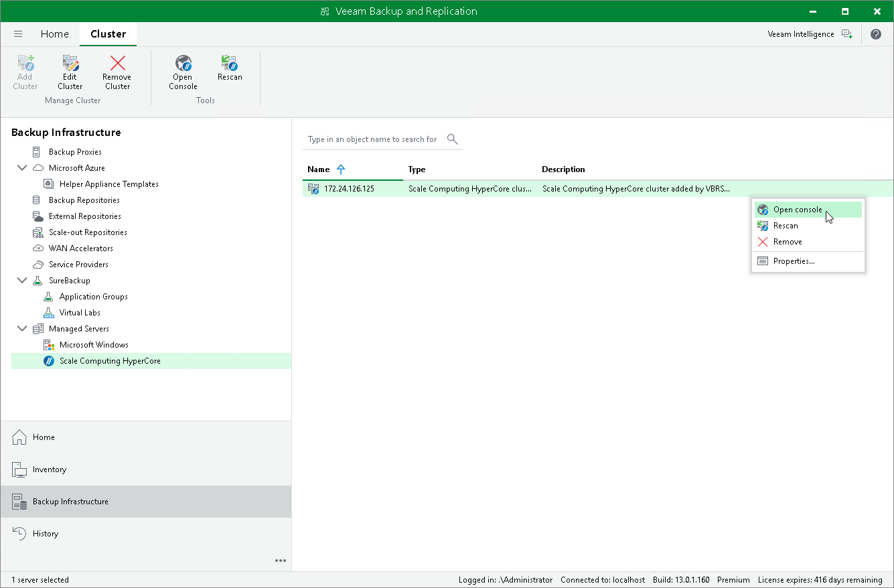Viewport: 894px width, 588px height.
Task: Select the External Repositories tree item
Action: [x=85, y=216]
